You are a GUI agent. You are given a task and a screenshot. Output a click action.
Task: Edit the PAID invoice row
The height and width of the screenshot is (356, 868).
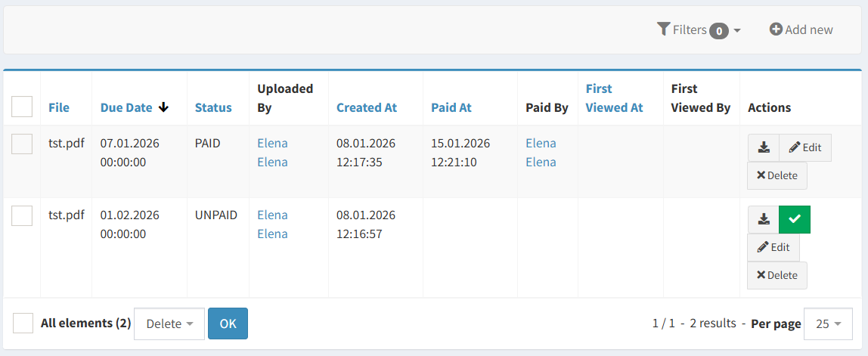[804, 147]
